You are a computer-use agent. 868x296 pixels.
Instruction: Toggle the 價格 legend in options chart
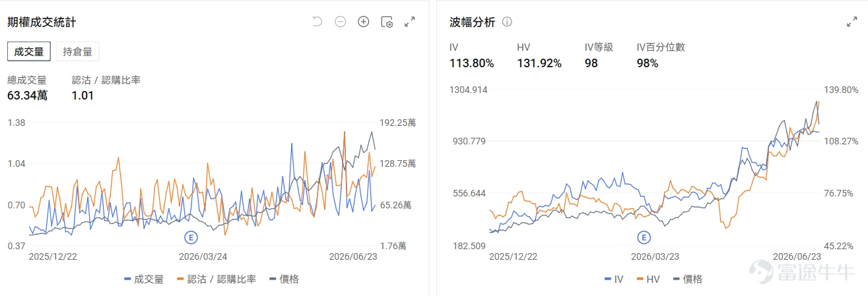(x=284, y=279)
